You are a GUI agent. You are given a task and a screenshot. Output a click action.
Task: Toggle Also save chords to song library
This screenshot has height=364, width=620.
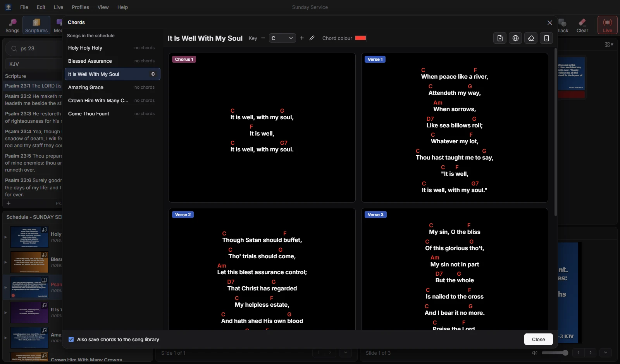point(71,339)
